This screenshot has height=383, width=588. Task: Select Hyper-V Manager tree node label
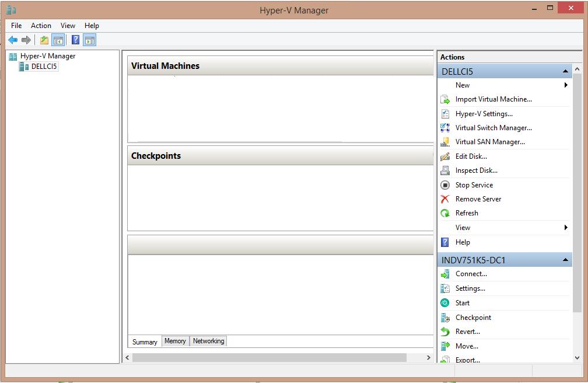pos(48,56)
